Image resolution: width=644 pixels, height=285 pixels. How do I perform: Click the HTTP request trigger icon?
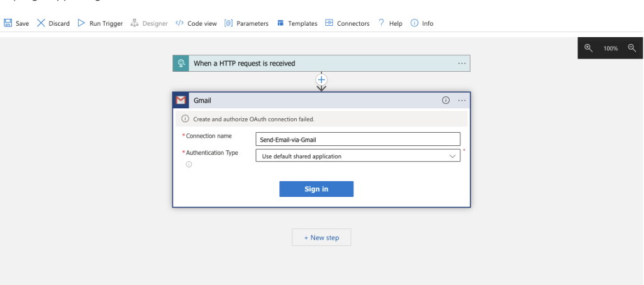(x=181, y=63)
